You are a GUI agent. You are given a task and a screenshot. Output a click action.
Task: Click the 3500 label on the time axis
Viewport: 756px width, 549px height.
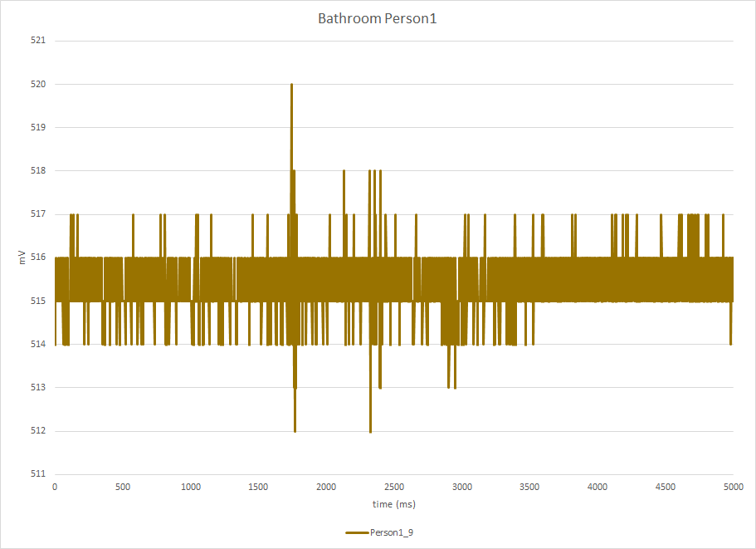pos(529,487)
